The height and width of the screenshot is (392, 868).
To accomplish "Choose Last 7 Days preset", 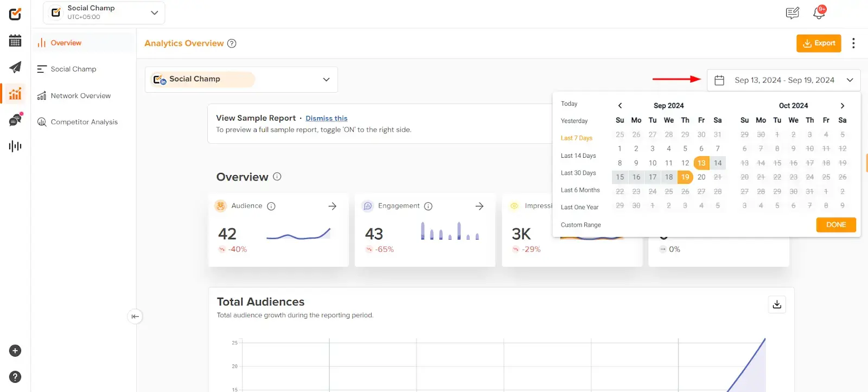I will click(x=576, y=138).
